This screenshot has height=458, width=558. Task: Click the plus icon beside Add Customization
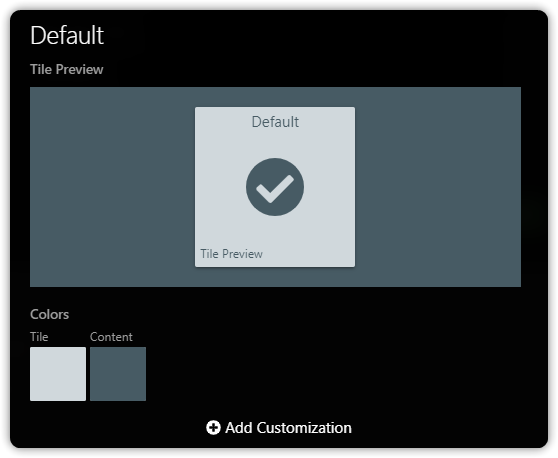click(213, 427)
